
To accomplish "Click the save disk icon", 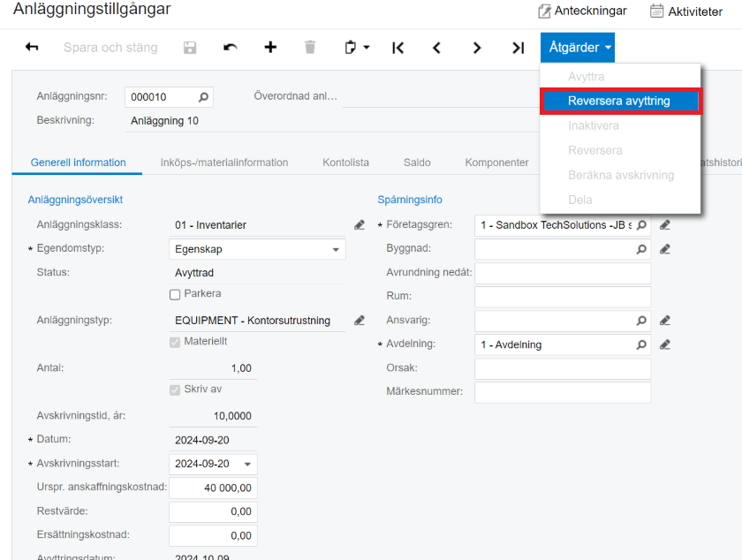I will (x=190, y=48).
